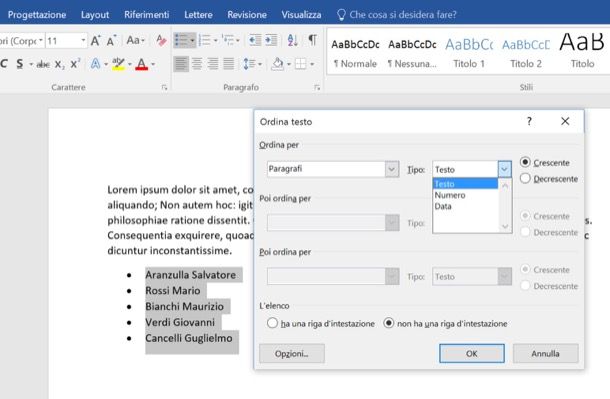This screenshot has width=610, height=399.
Task: Clear all formatting with the eraser A icon
Action: pyautogui.click(x=161, y=40)
